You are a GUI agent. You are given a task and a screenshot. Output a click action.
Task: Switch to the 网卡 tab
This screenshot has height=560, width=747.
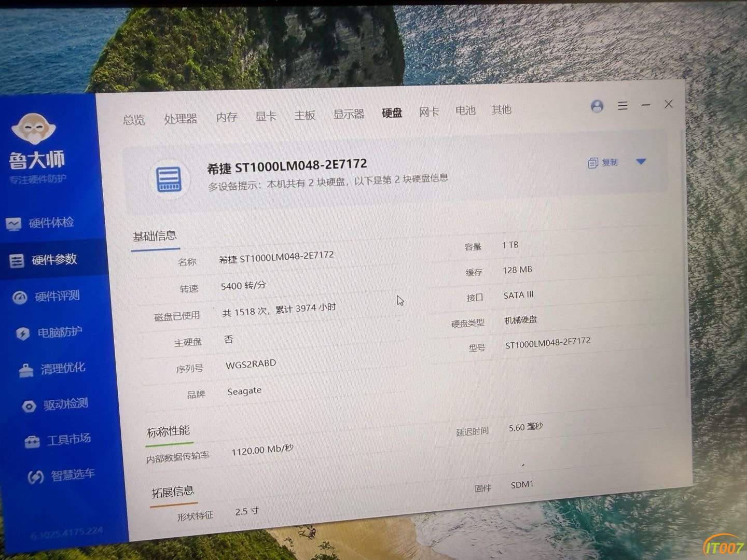click(x=429, y=111)
